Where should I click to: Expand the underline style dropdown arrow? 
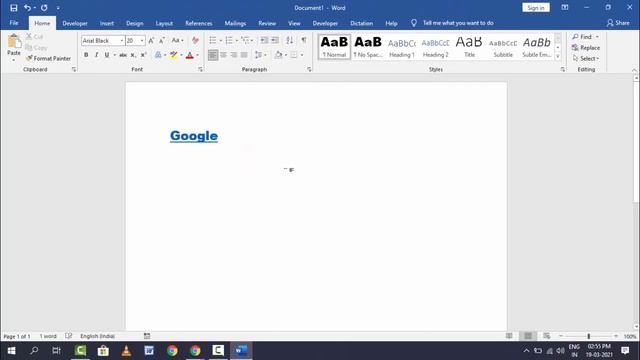[x=115, y=55]
